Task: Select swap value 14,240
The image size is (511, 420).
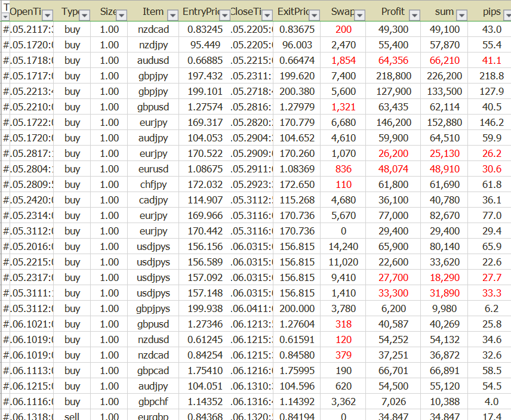Action: pos(343,246)
